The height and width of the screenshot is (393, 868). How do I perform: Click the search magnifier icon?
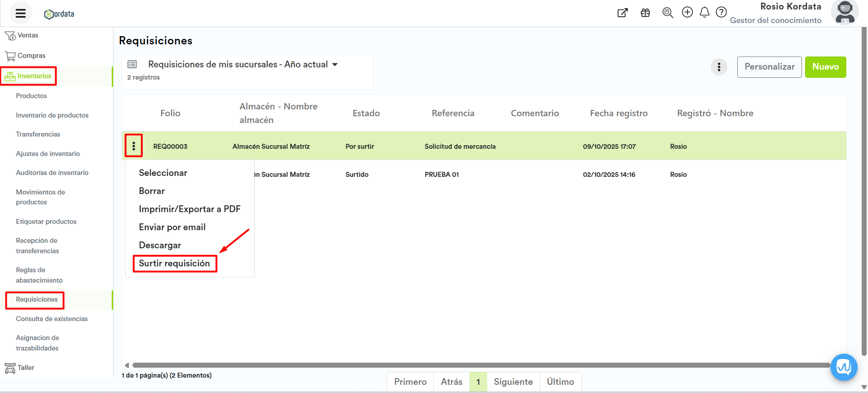(x=667, y=13)
